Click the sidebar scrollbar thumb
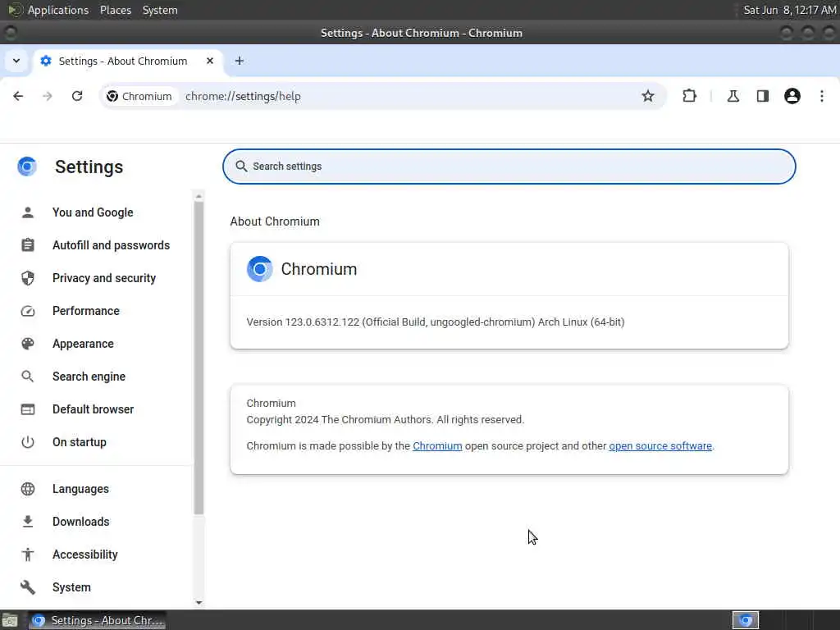840x630 pixels. [199, 358]
